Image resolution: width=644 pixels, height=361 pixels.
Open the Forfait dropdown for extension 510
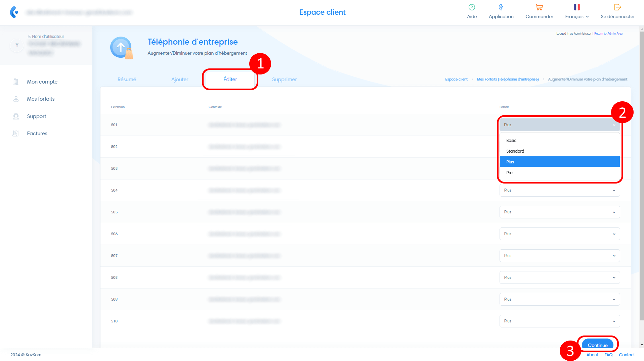[x=560, y=321]
